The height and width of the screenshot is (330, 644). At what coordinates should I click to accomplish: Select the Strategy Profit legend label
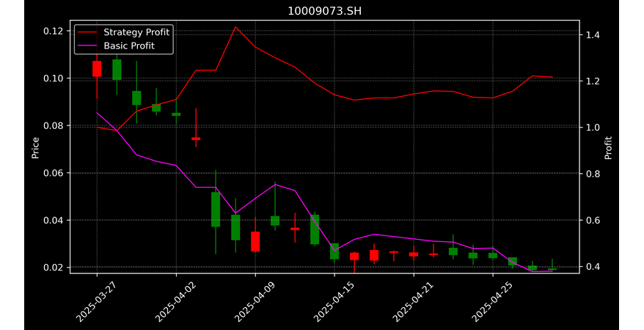click(136, 32)
